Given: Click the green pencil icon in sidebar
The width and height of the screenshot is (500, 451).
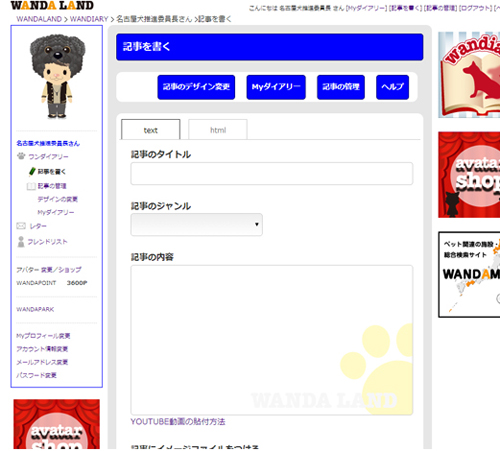Looking at the screenshot, I should [x=32, y=171].
